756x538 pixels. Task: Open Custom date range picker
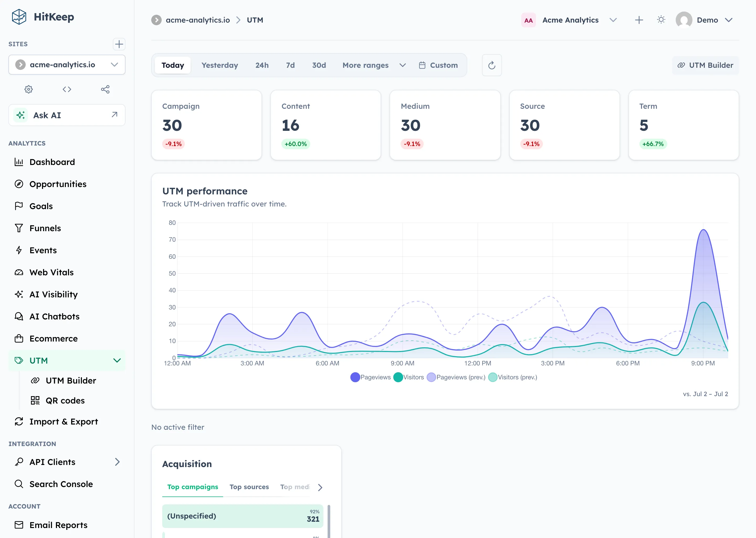438,65
